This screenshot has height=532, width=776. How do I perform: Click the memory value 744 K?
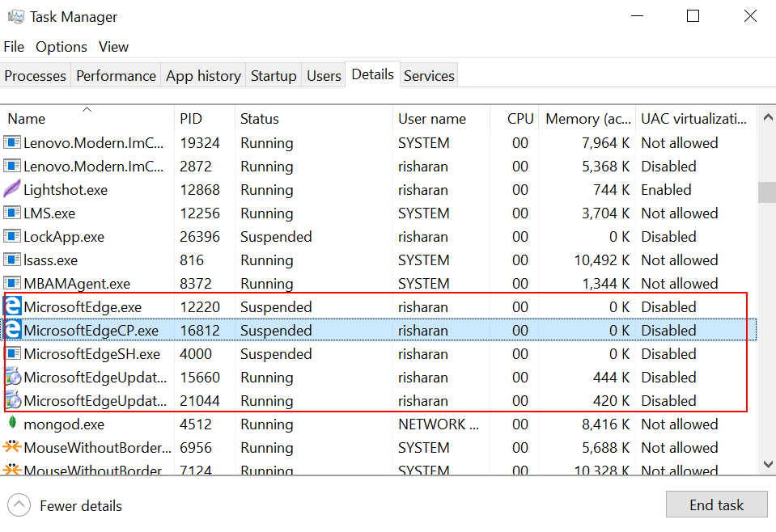click(612, 190)
